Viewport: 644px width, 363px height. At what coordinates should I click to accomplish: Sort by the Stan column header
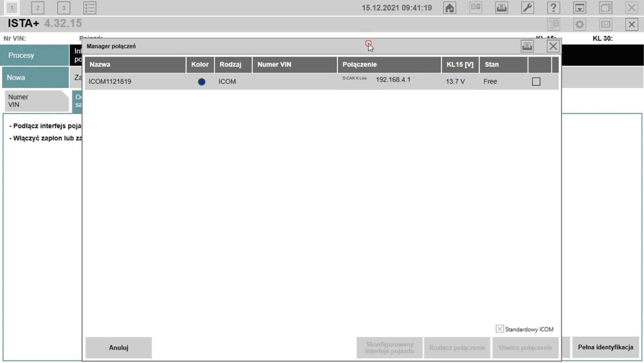click(x=503, y=64)
